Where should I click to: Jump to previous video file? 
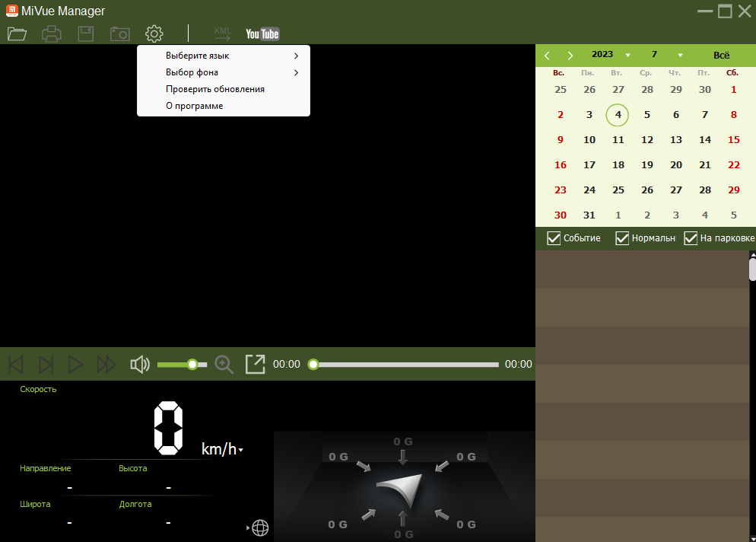point(17,365)
